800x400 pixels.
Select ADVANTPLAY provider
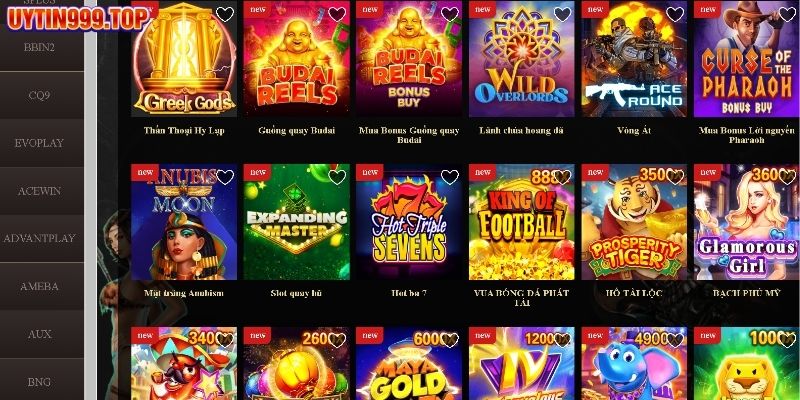click(x=40, y=238)
